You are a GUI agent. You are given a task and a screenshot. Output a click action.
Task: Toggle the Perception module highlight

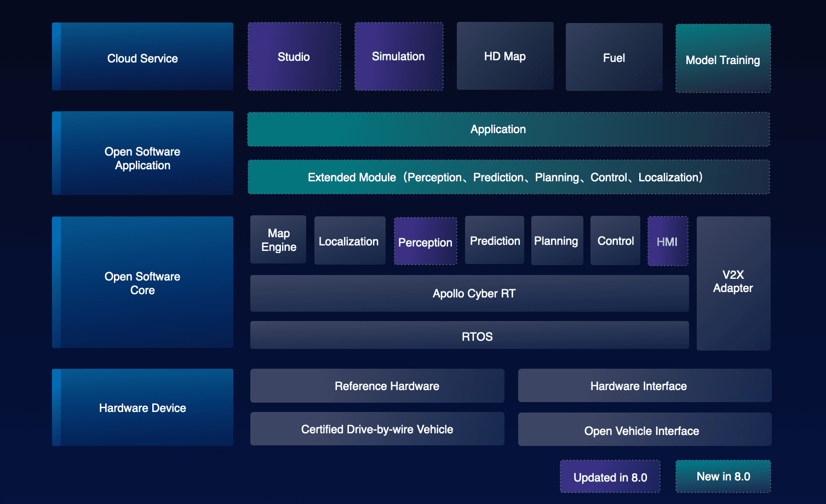pyautogui.click(x=425, y=241)
